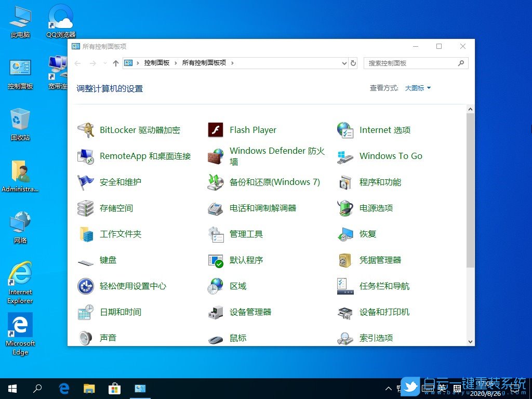Open 程序和功能 programs and features

380,182
